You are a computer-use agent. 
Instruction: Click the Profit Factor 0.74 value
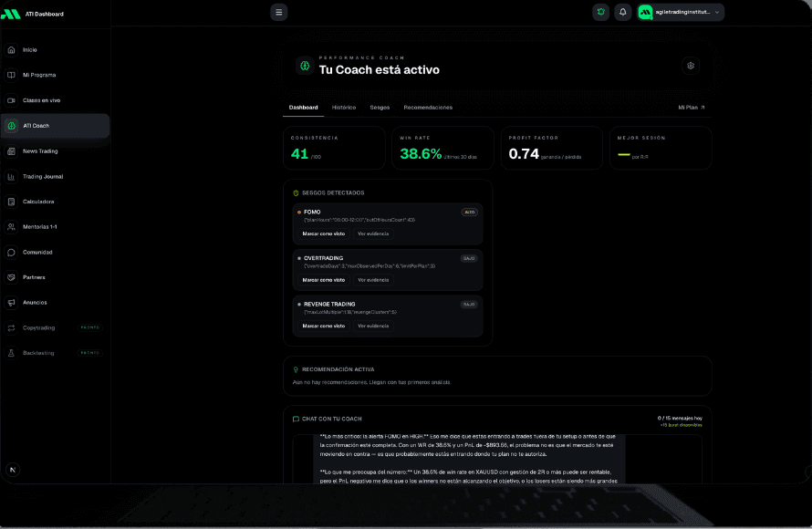524,154
